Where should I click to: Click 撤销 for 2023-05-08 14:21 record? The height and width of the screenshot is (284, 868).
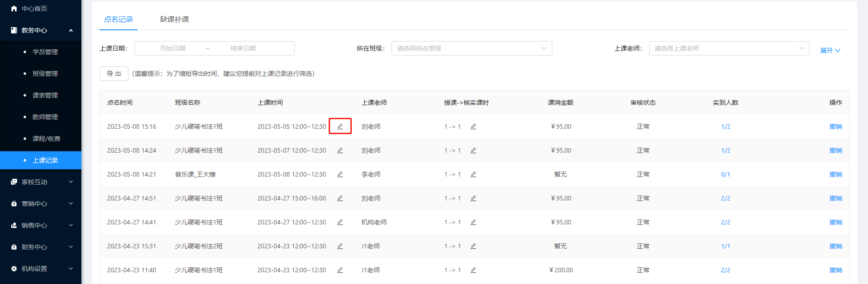(x=835, y=174)
